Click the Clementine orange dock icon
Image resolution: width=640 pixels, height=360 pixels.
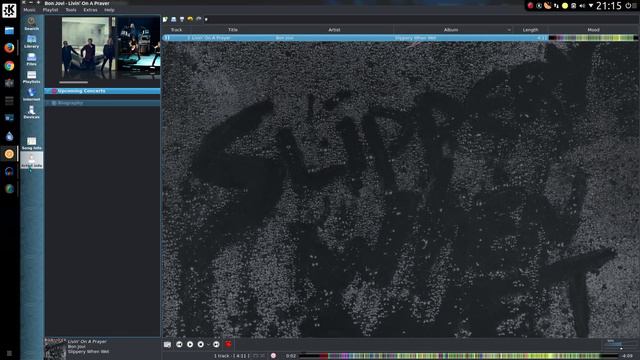pos(9,154)
